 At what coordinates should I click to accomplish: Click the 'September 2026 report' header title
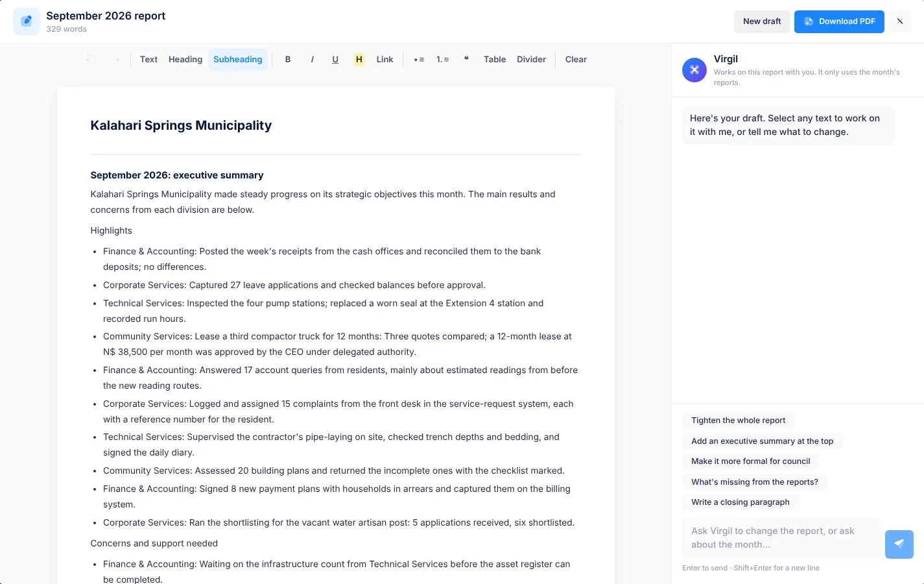click(x=106, y=16)
